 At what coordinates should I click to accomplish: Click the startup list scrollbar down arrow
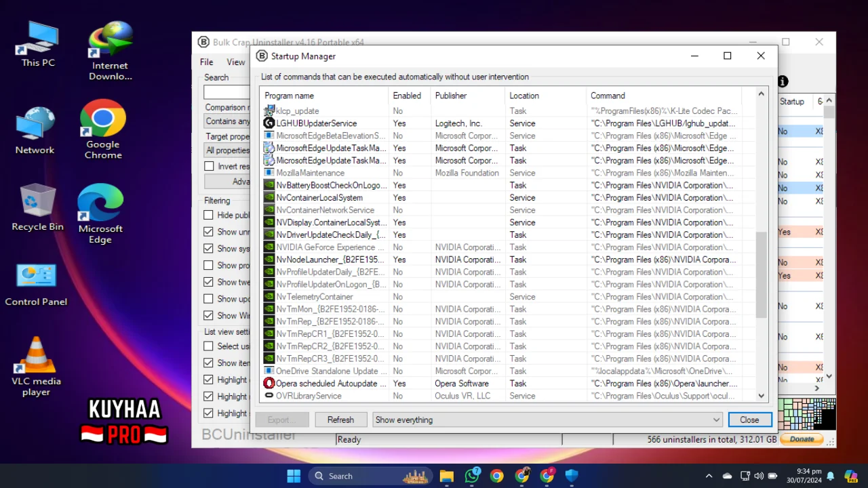point(761,396)
